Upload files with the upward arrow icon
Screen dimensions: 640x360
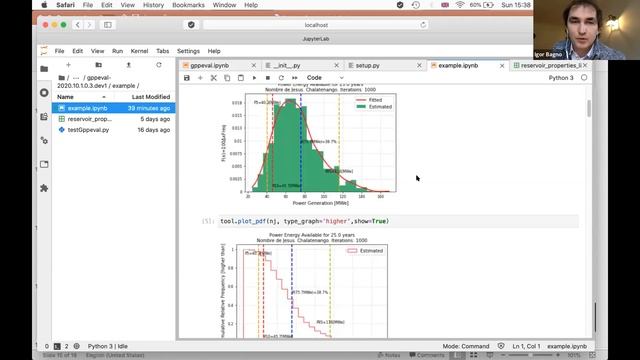(x=129, y=65)
